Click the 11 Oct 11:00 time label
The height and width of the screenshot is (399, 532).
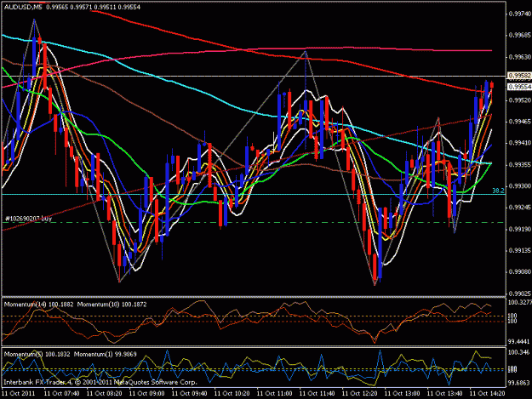274,394
